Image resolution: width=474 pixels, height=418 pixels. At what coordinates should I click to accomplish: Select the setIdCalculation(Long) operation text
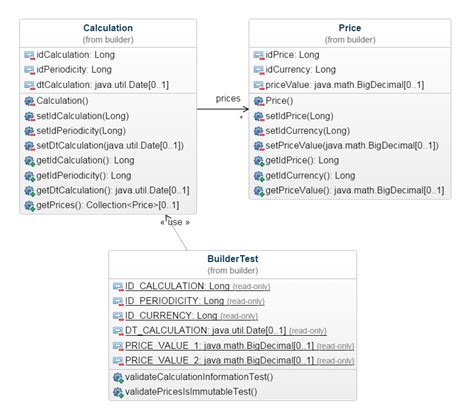coord(83,116)
